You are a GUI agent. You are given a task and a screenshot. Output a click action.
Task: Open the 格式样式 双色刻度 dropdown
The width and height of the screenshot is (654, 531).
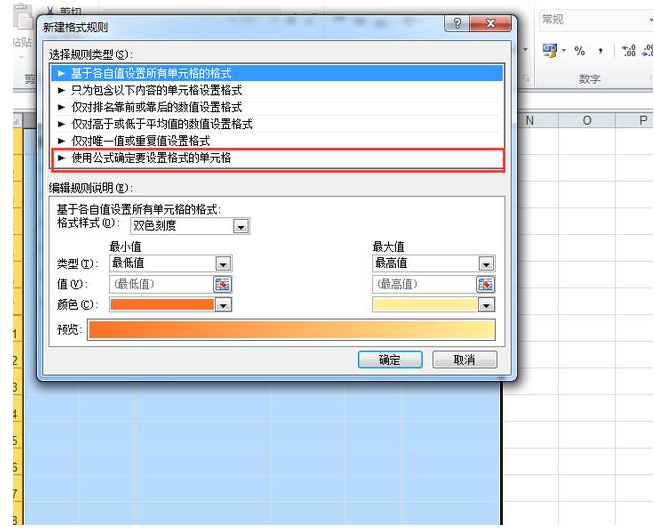(x=241, y=226)
